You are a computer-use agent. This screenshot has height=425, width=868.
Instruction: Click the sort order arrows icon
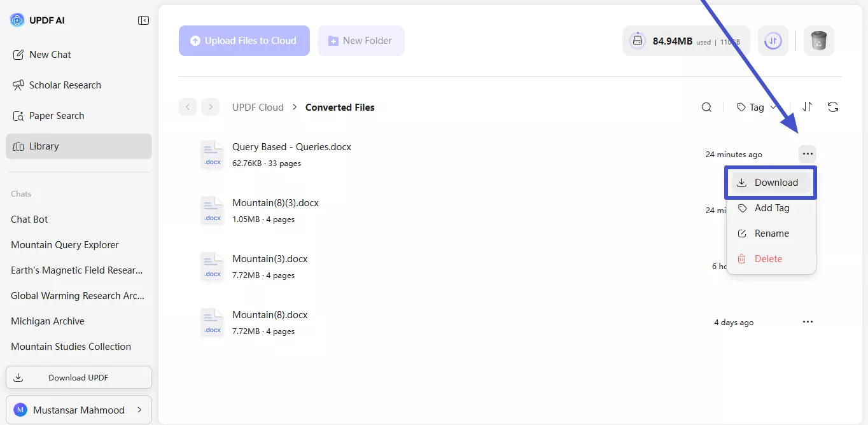coord(807,107)
